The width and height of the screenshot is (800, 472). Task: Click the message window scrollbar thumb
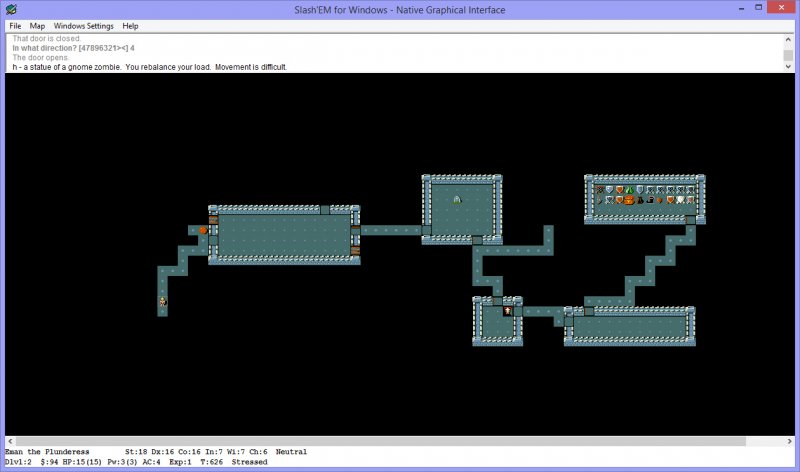(x=788, y=55)
